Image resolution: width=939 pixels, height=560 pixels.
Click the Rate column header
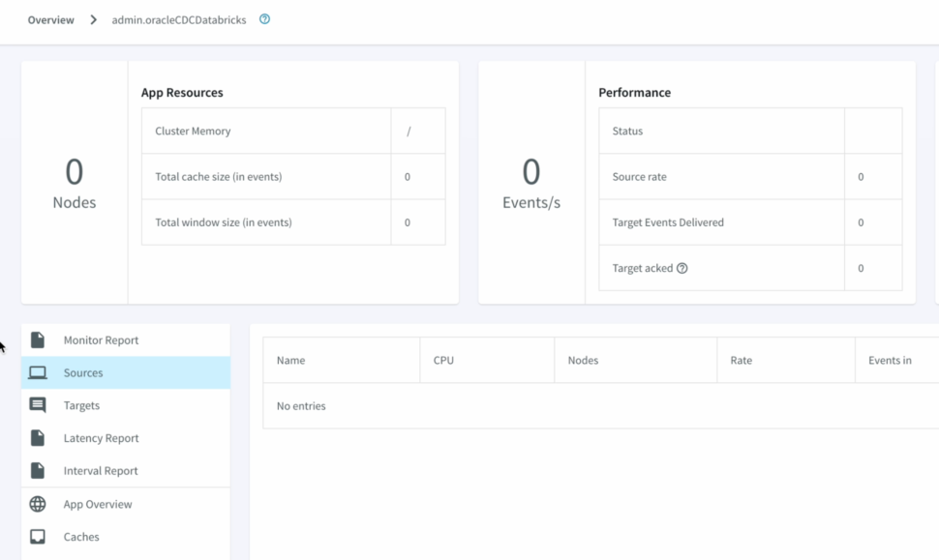pos(741,361)
